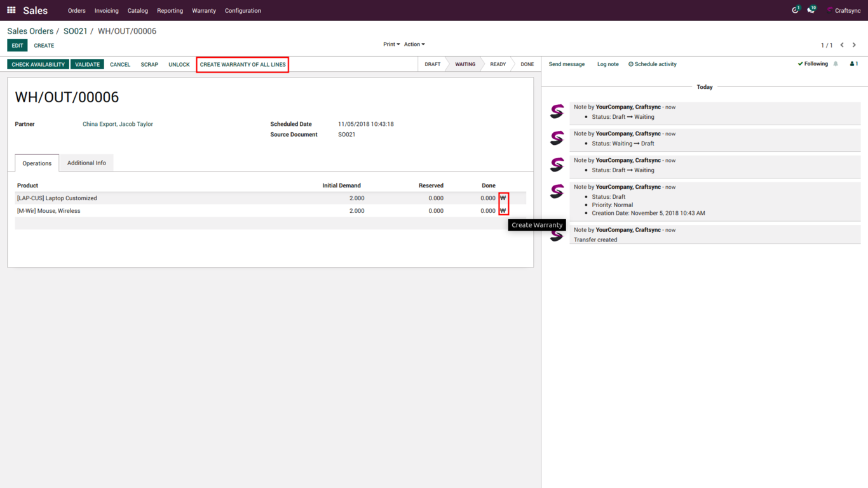Viewport: 868px width, 488px height.
Task: Toggle the Following subscription status
Action: [x=813, y=64]
